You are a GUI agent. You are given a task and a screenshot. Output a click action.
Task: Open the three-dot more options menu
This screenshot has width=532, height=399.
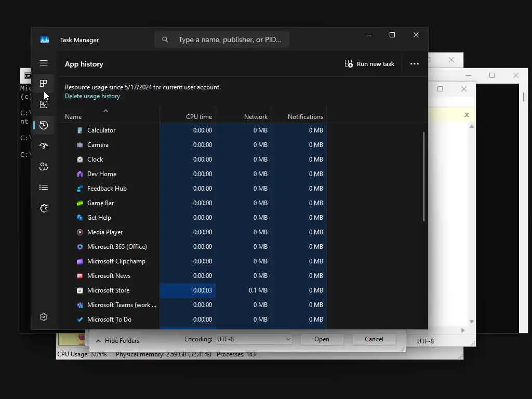pos(414,64)
